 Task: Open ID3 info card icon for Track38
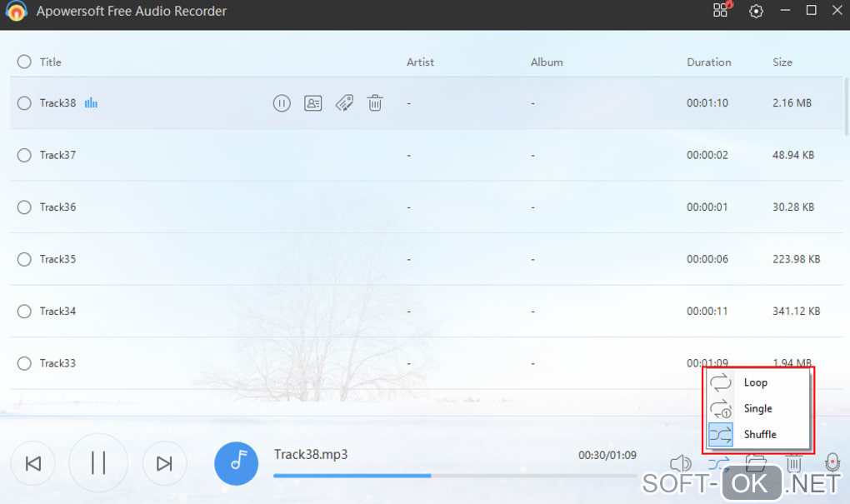[312, 103]
